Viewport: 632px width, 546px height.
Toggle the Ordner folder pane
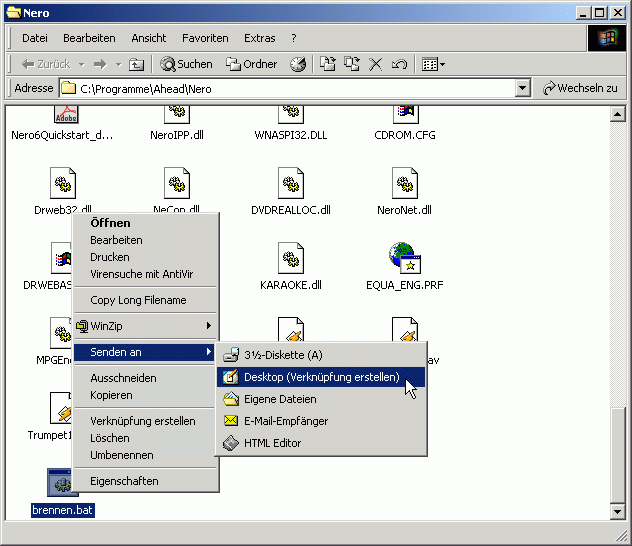tap(251, 64)
